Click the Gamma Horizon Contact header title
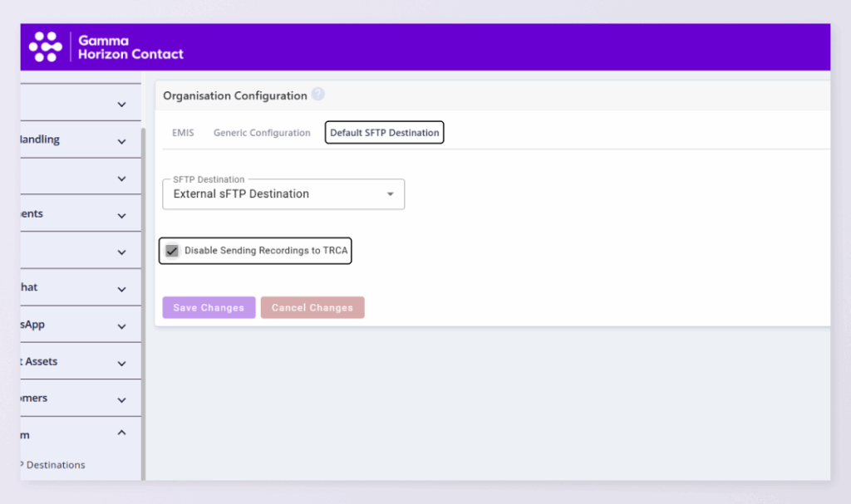The width and height of the screenshot is (851, 504). point(130,47)
